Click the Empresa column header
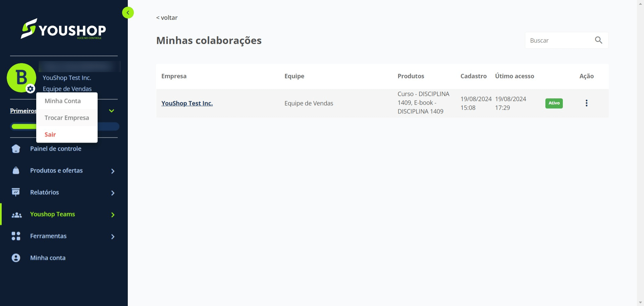The height and width of the screenshot is (306, 644). point(174,76)
